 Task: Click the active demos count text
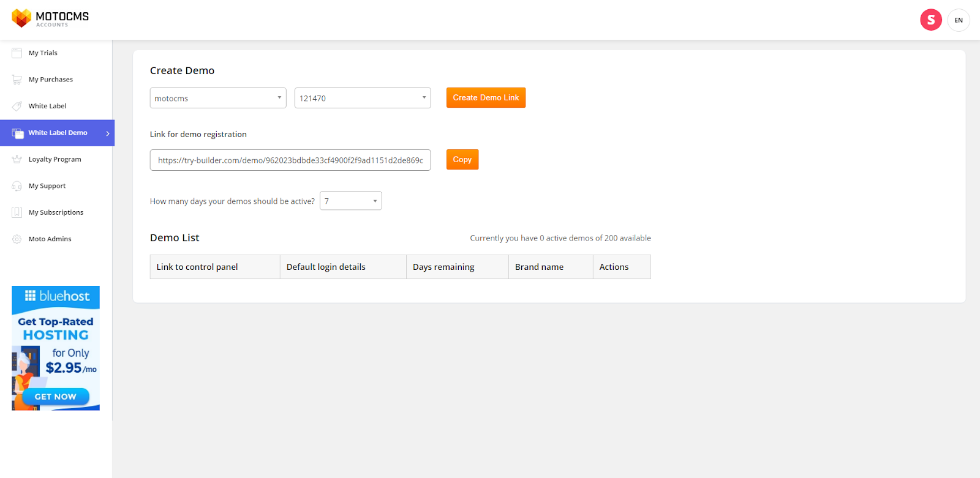[x=560, y=238]
